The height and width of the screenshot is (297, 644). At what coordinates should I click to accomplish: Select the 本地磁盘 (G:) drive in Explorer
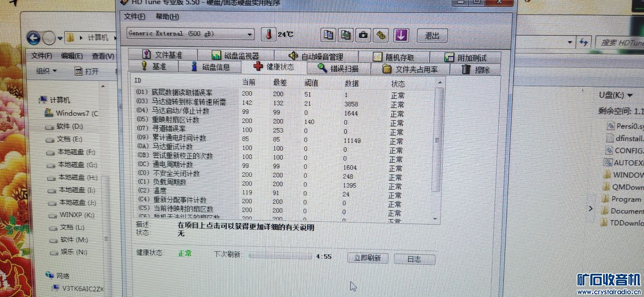pos(72,164)
